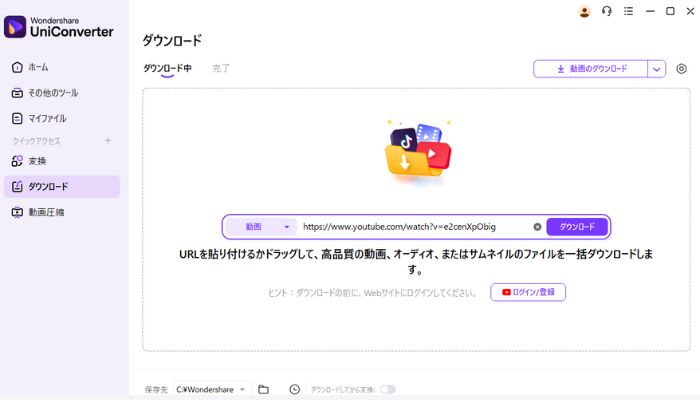This screenshot has height=400, width=700.
Task: Open the C:\Wondershare save path dropdown
Action: (212, 389)
